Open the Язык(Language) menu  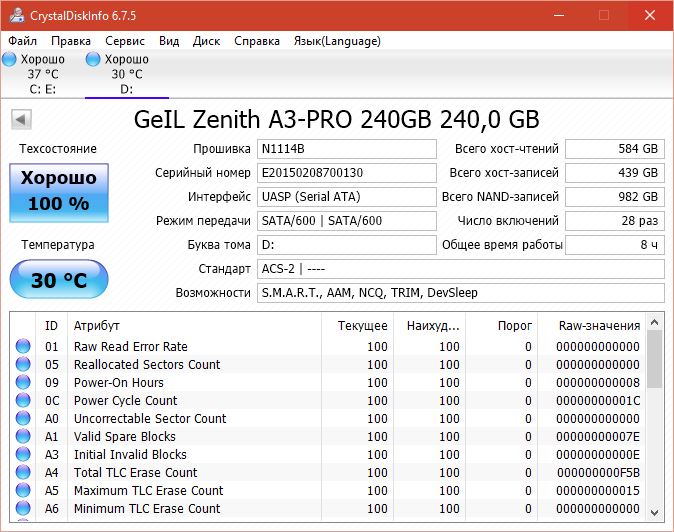point(337,41)
